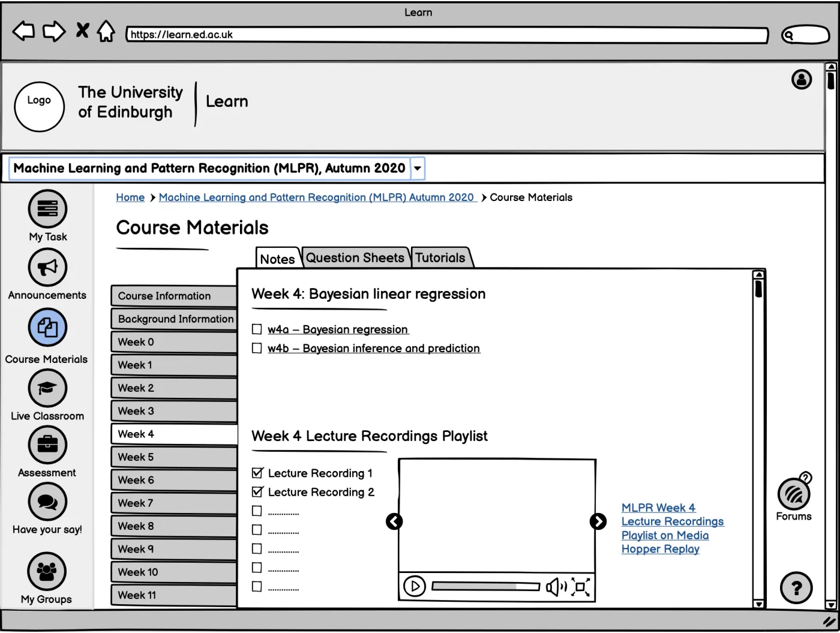This screenshot has height=633, width=840.
Task: Select Week 2 in the side menu
Action: click(x=174, y=388)
